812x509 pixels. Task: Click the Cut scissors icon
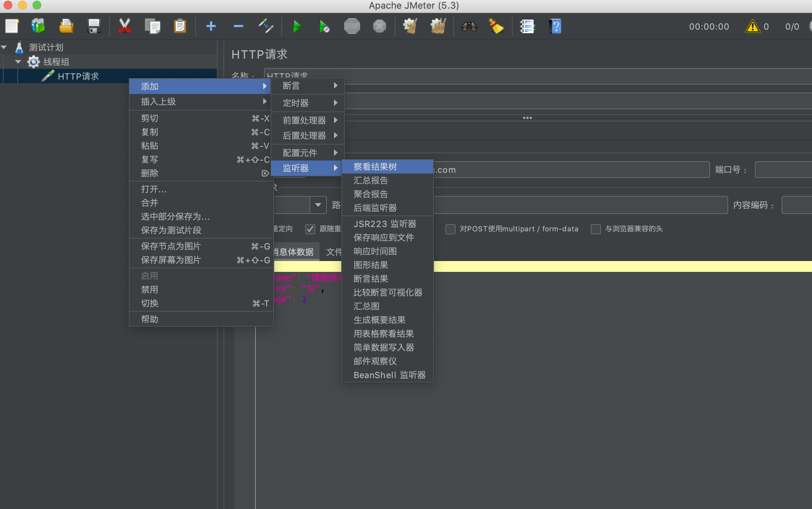(124, 26)
